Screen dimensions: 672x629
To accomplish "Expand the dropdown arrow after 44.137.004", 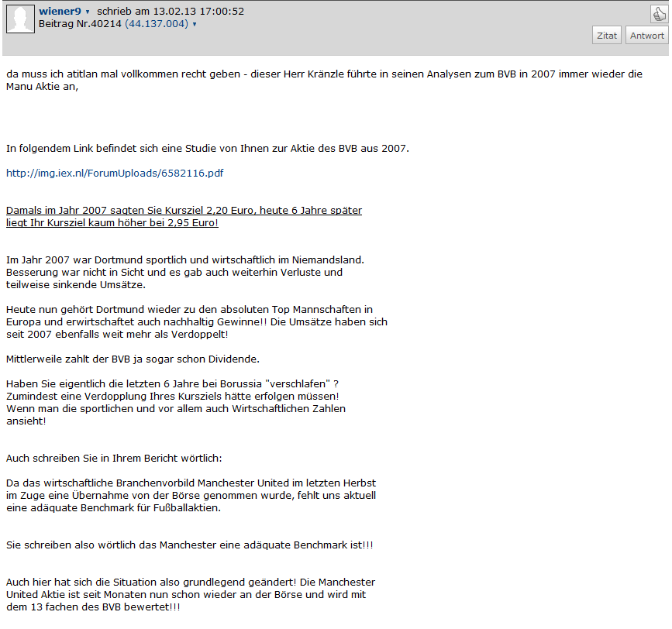I will (194, 25).
